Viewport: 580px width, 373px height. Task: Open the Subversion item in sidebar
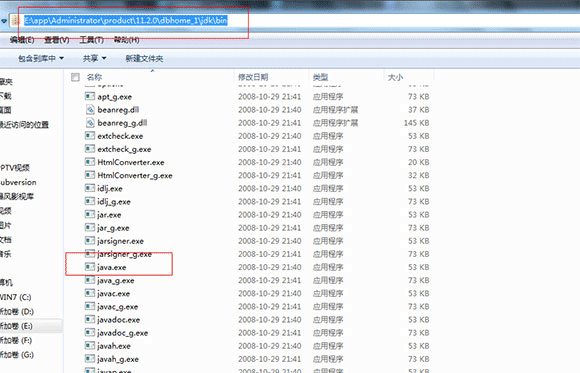coord(18,182)
